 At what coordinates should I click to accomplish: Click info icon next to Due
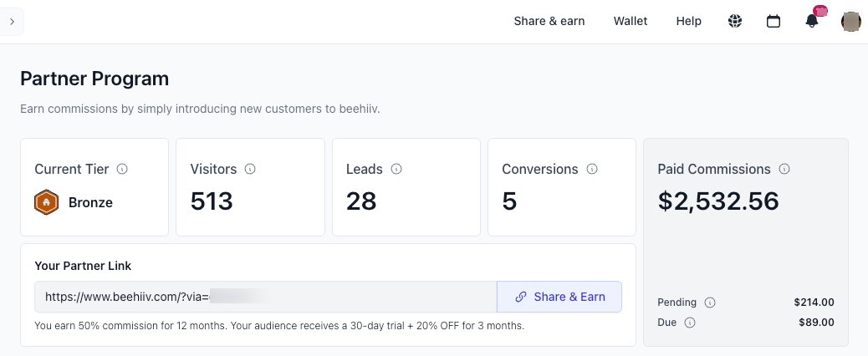click(690, 323)
